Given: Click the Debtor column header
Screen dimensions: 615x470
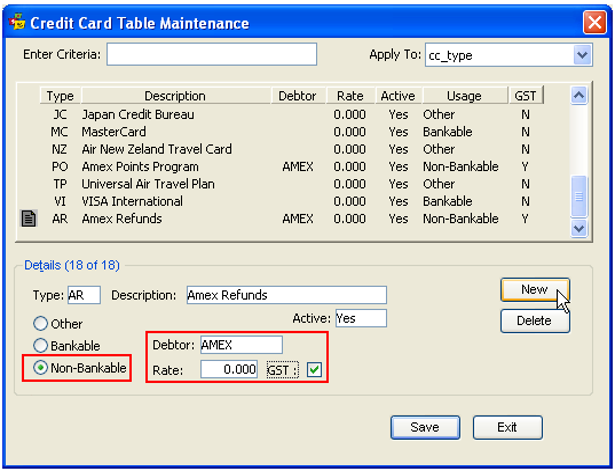Looking at the screenshot, I should coord(298,96).
